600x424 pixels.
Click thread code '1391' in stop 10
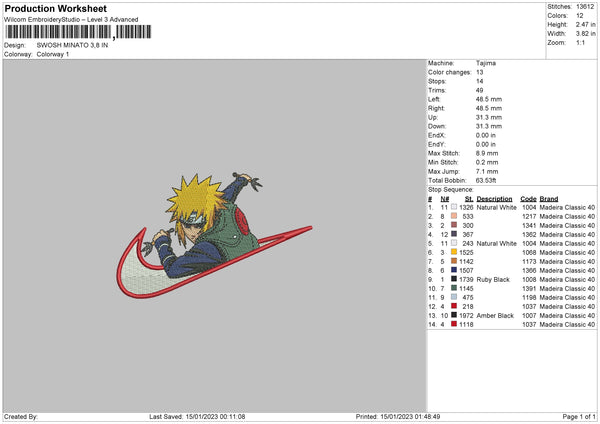pyautogui.click(x=529, y=289)
